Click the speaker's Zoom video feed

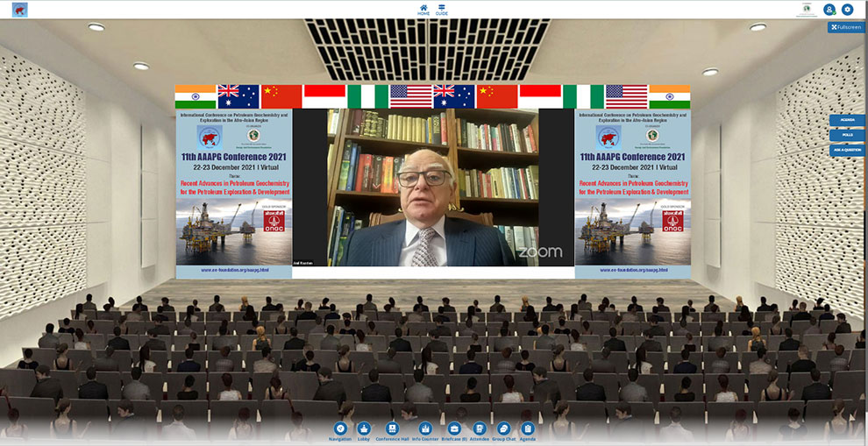pyautogui.click(x=433, y=187)
